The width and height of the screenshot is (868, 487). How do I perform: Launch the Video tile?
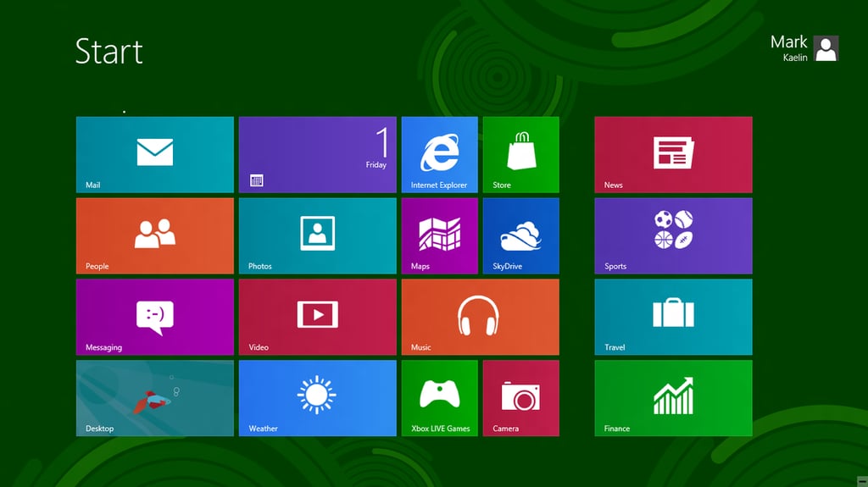[x=318, y=317]
